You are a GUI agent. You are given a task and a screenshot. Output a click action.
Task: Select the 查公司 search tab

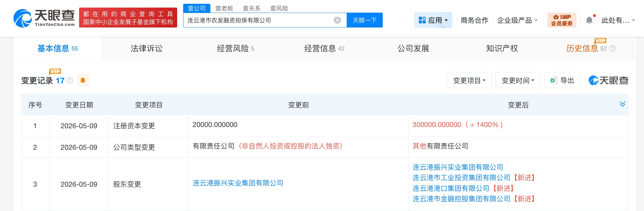(197, 8)
